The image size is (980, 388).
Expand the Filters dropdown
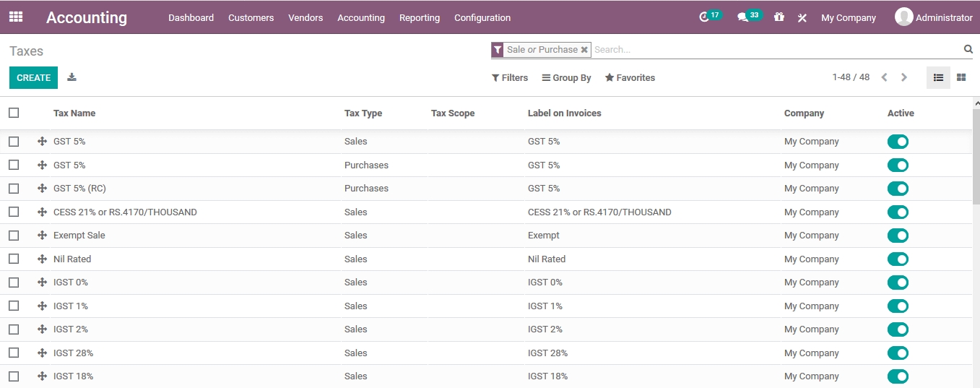[510, 78]
